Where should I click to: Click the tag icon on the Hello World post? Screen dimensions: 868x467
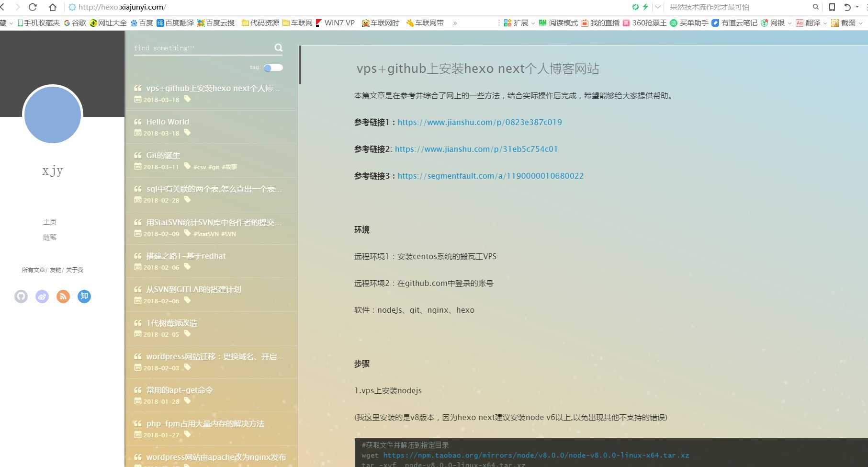click(187, 132)
